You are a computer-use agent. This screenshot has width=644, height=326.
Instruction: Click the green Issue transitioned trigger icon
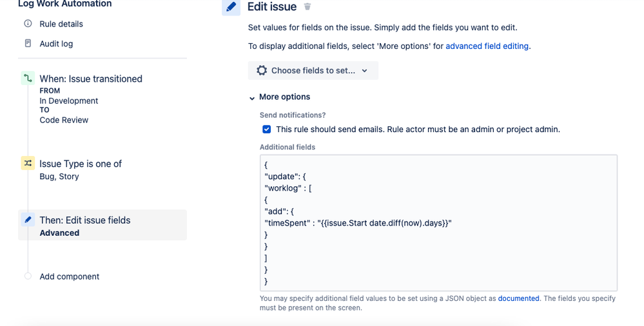click(x=28, y=79)
